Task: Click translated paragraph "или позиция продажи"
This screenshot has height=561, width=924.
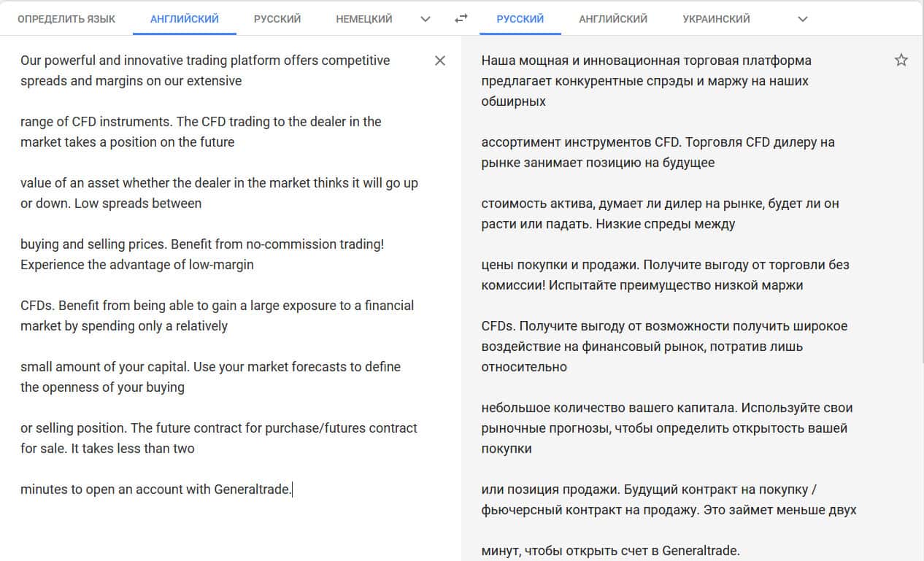Action: pyautogui.click(x=668, y=499)
